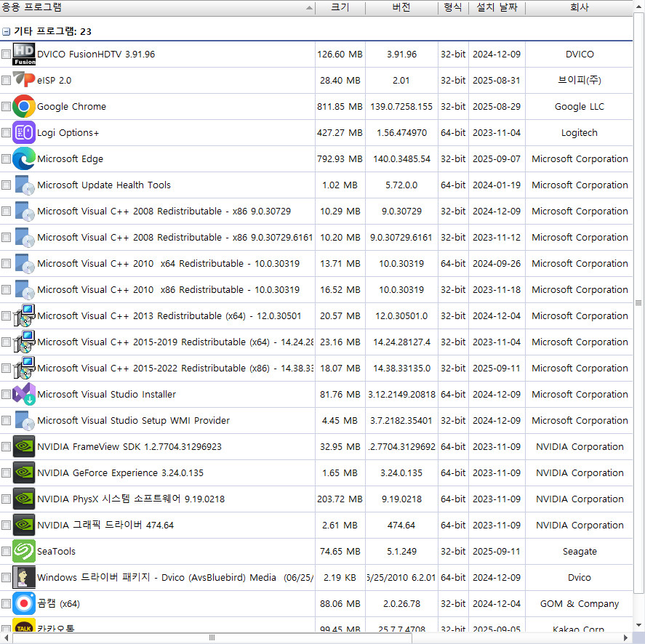Screen dimensions: 645x644
Task: Select the SeaTools program name
Action: [x=56, y=552]
